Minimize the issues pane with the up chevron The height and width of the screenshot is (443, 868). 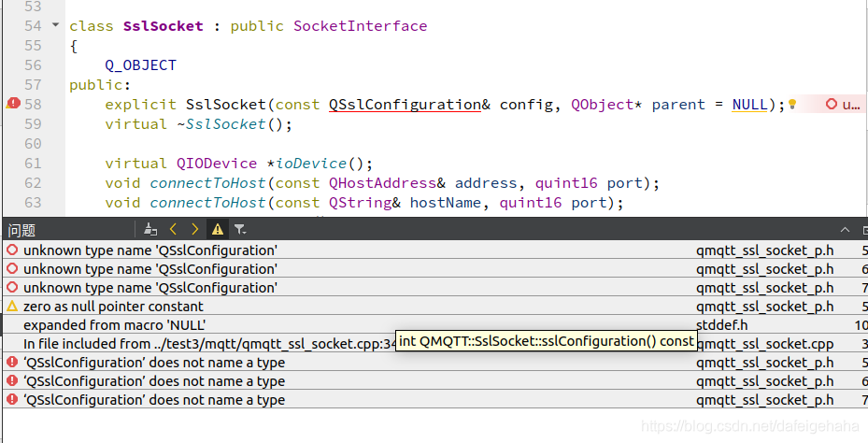point(846,229)
